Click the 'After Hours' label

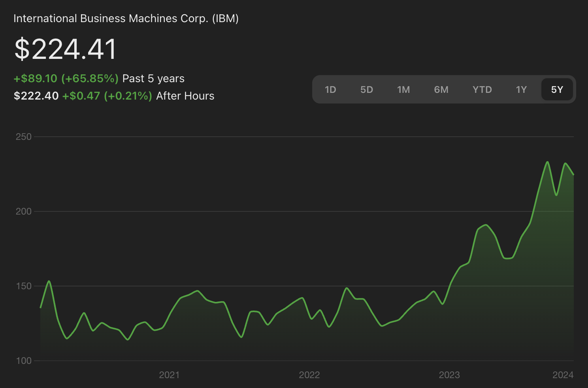(x=185, y=96)
